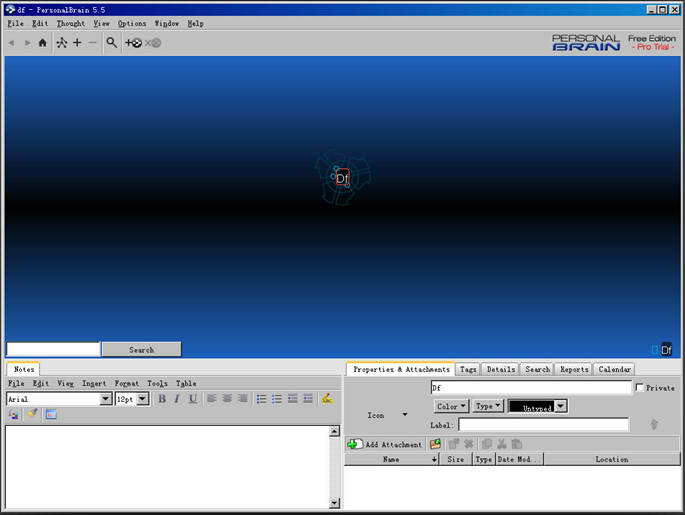Open the Thought menu
This screenshot has height=515, width=685.
[70, 23]
